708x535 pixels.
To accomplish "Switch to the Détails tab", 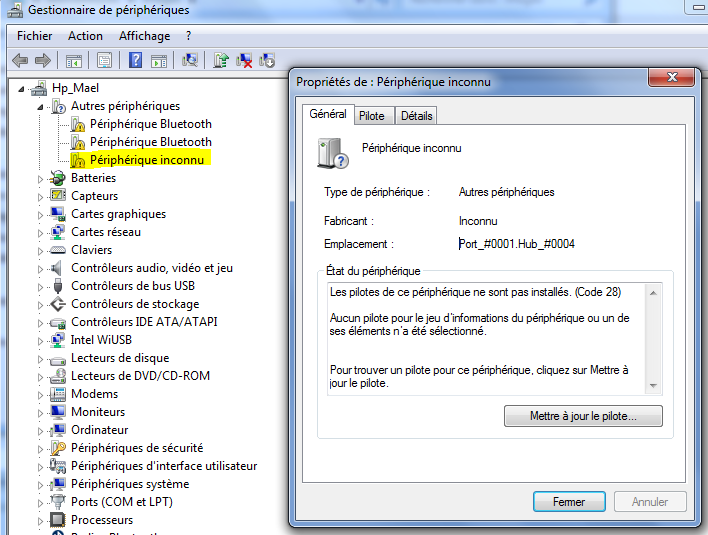I will (x=416, y=116).
